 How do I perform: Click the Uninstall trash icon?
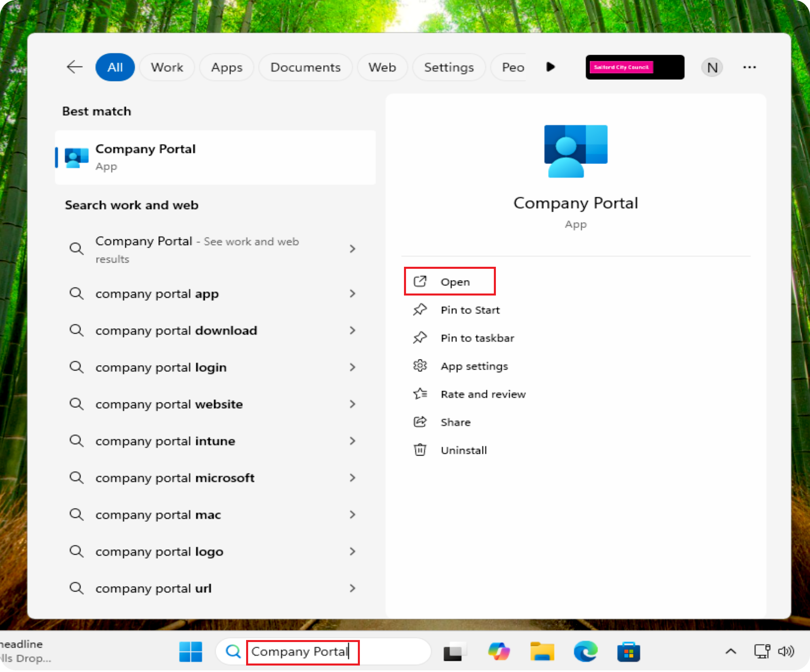[420, 450]
